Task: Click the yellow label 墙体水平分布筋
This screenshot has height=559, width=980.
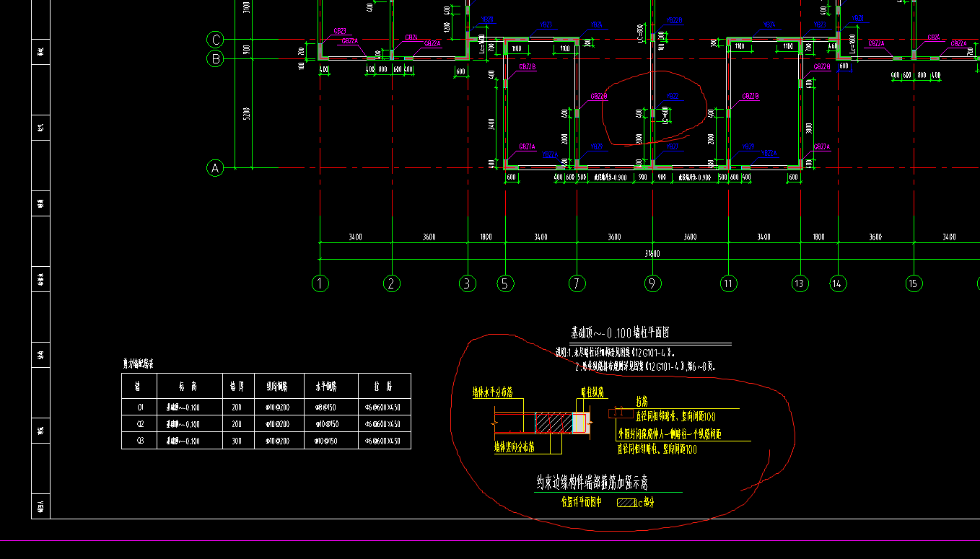Action: coord(492,393)
